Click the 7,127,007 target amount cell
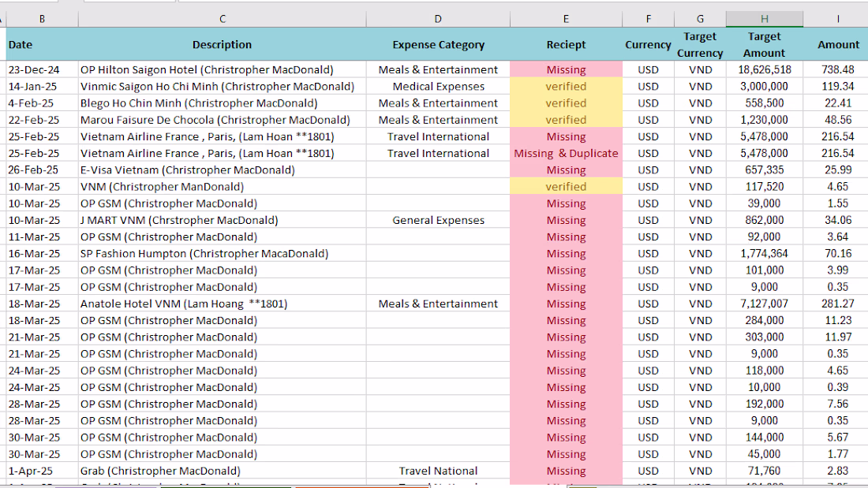 [765, 304]
